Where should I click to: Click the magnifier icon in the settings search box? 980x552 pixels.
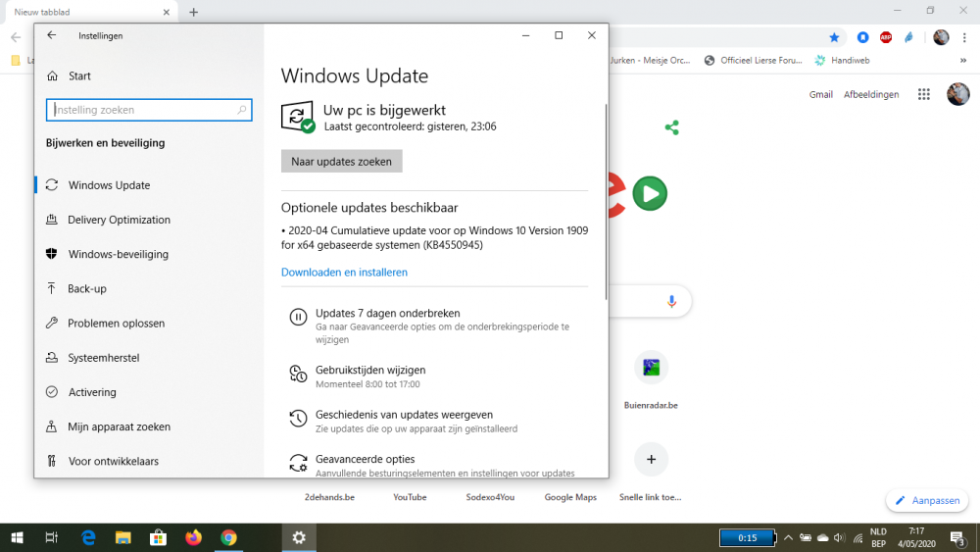click(242, 110)
